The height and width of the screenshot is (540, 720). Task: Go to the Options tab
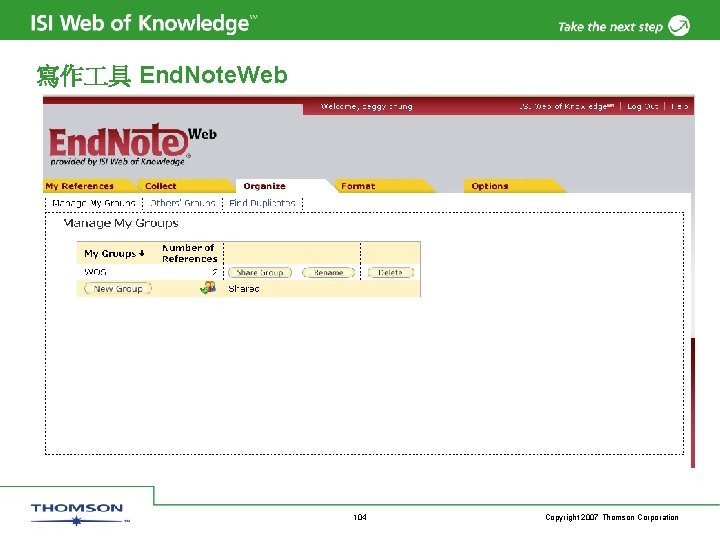489,186
